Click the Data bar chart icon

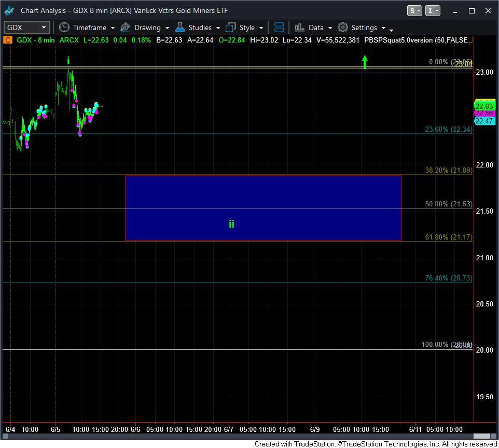pos(299,27)
